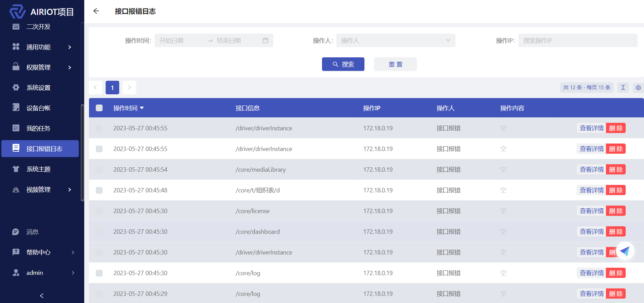The height and width of the screenshot is (303, 644).
Task: Click the 接口信息 column header
Action: [248, 108]
